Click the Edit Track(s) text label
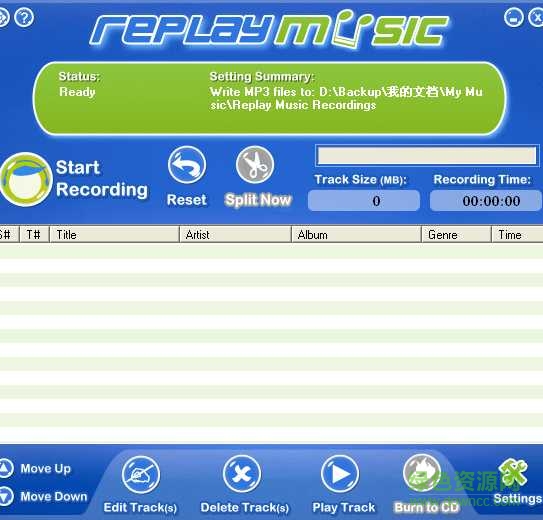The height and width of the screenshot is (520, 543). point(140,508)
